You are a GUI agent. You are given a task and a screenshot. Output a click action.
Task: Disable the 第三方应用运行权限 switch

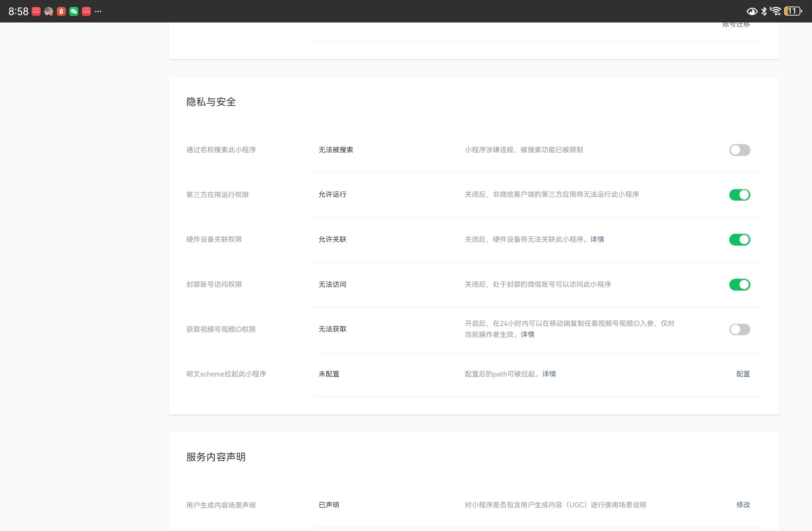739,195
